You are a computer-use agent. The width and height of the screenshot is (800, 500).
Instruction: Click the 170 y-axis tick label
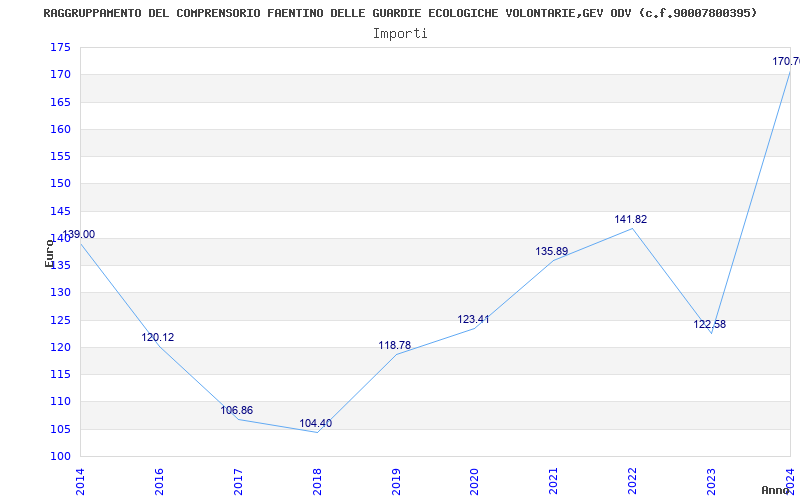point(60,75)
